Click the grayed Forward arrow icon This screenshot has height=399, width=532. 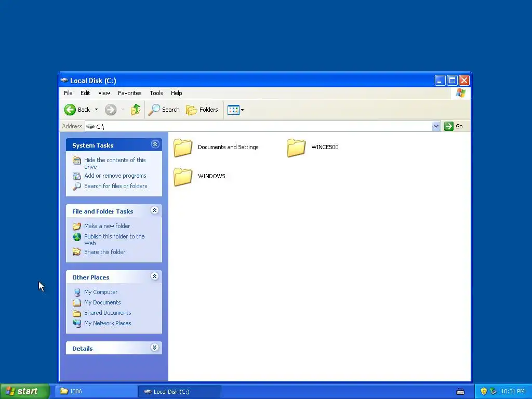point(111,110)
